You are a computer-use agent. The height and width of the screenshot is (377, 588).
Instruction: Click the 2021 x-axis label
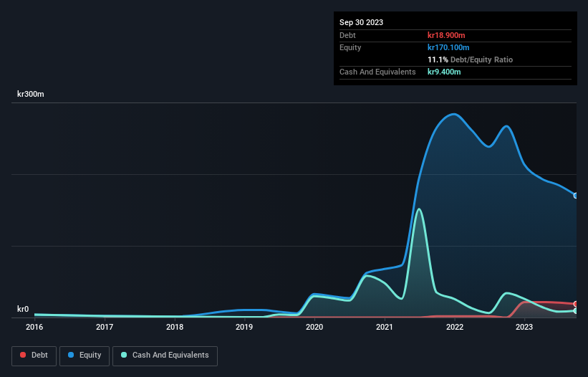[x=385, y=327]
